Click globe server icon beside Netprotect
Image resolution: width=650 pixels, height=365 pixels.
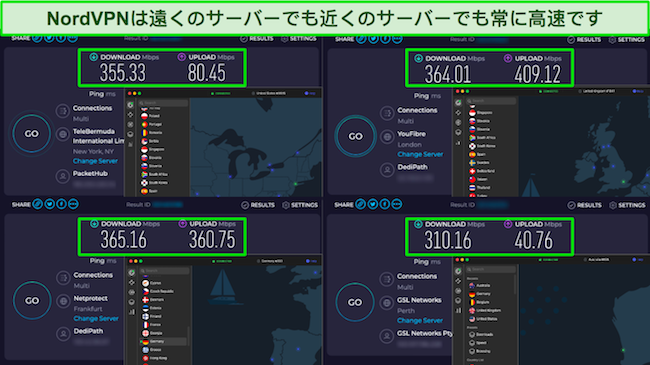click(x=63, y=301)
